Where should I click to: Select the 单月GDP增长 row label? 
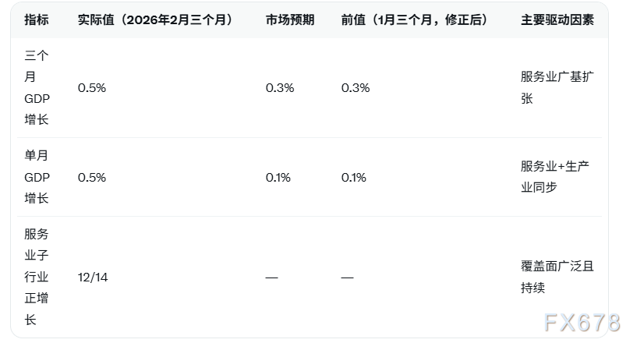coord(36,177)
